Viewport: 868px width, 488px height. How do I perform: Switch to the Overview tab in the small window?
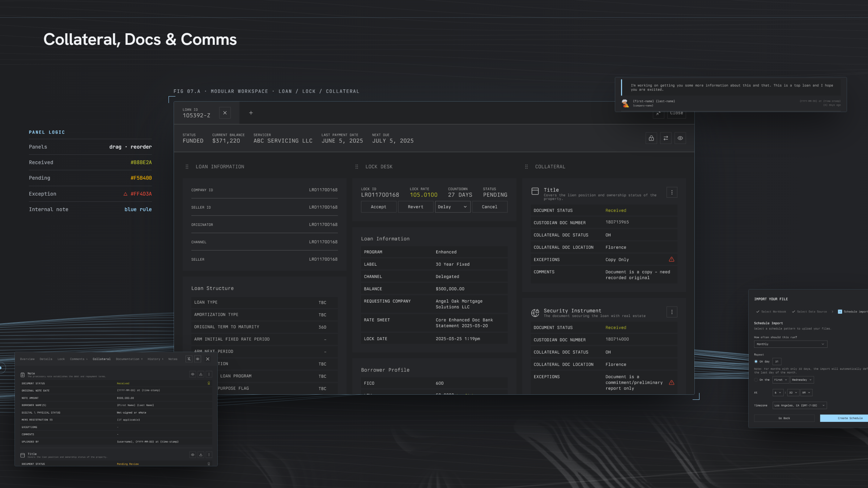(27, 359)
